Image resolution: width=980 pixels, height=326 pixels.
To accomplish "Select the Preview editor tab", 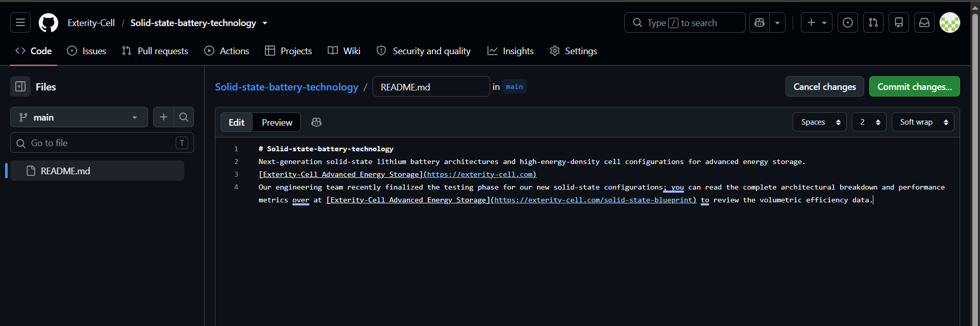I will click(277, 122).
